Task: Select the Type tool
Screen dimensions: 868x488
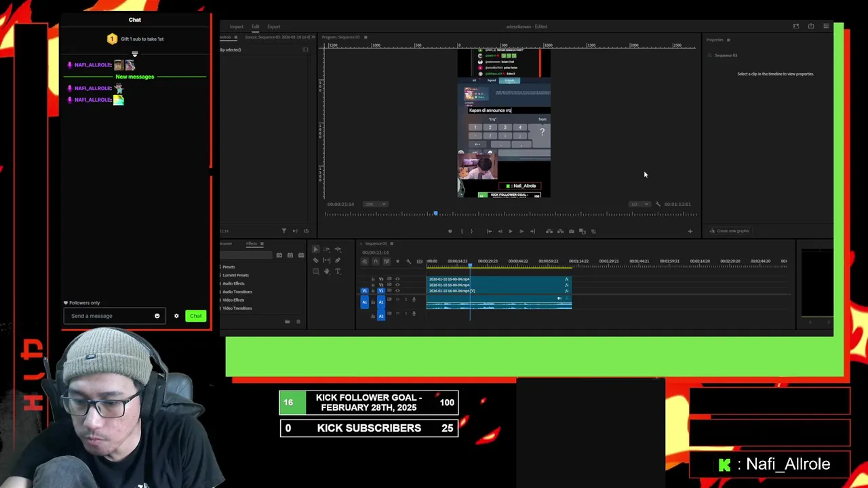Action: pos(338,271)
